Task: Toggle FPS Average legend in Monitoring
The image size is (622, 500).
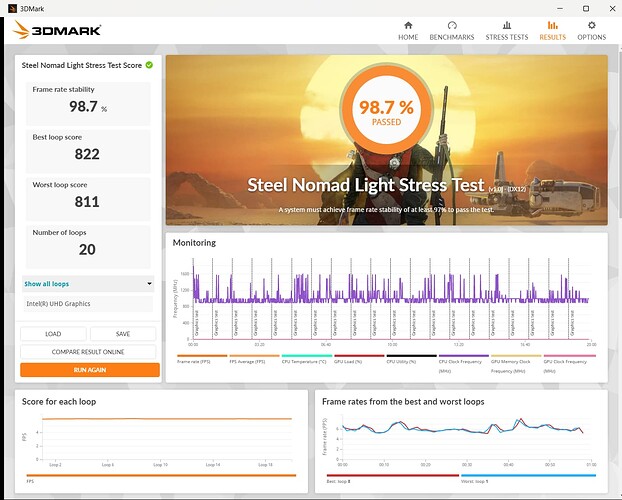Action: click(254, 359)
